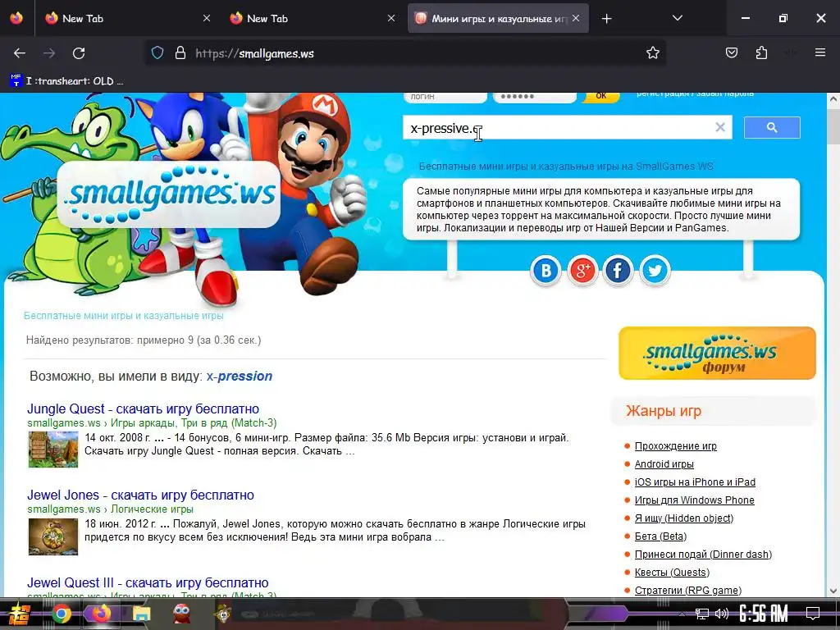The image size is (840, 630).
Task: Click the password field with dots
Action: (x=535, y=97)
